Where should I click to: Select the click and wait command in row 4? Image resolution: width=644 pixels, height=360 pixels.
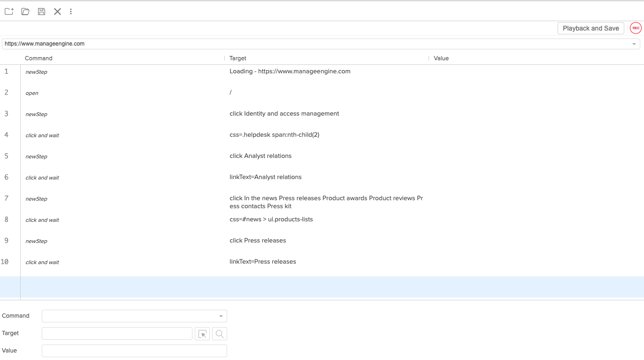pyautogui.click(x=42, y=135)
